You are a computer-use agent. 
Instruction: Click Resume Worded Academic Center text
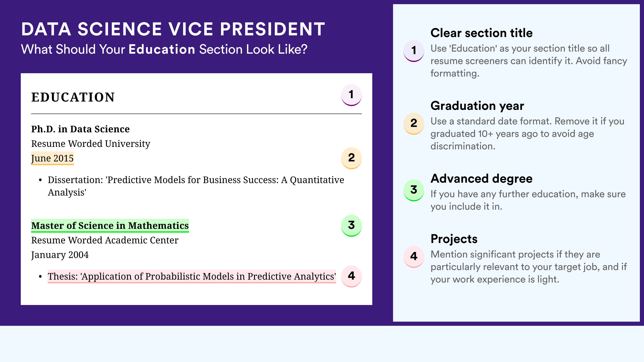[x=105, y=240]
